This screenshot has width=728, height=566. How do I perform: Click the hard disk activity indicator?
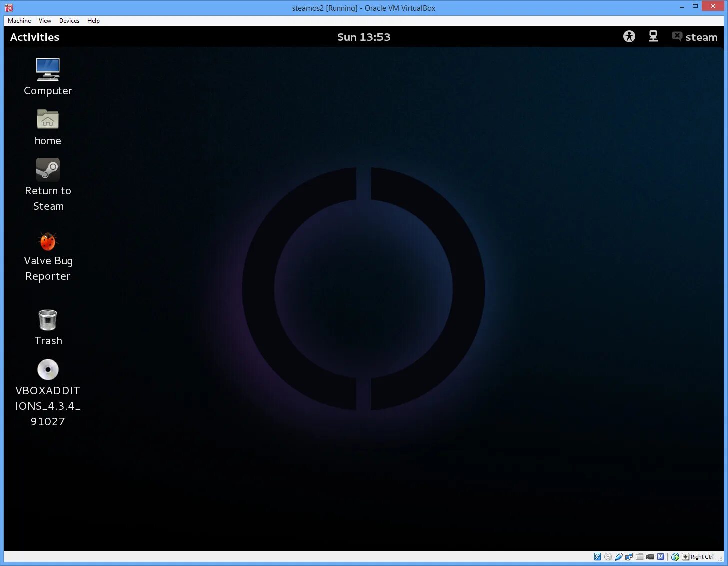tap(598, 557)
